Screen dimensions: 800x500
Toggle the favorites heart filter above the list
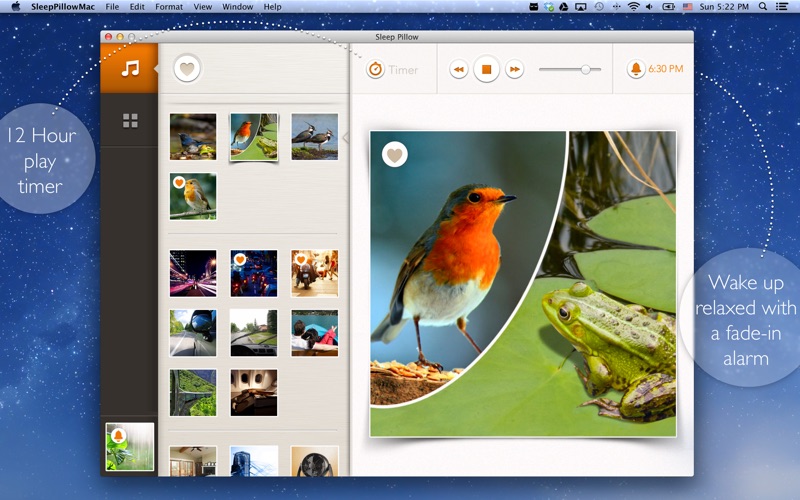coord(187,68)
